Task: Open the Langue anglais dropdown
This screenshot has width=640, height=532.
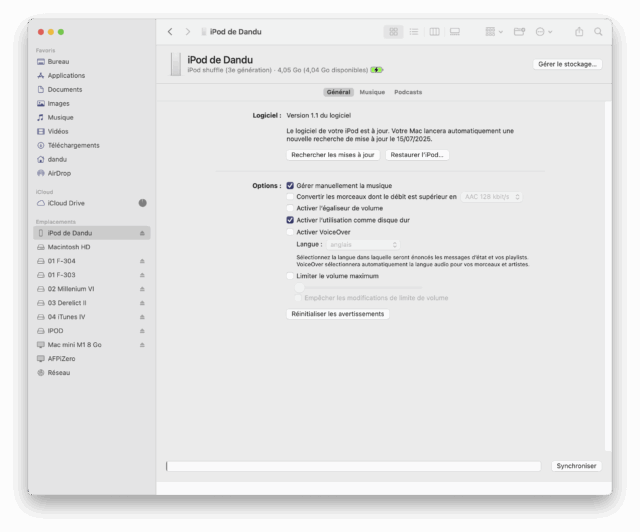Action: pos(363,245)
